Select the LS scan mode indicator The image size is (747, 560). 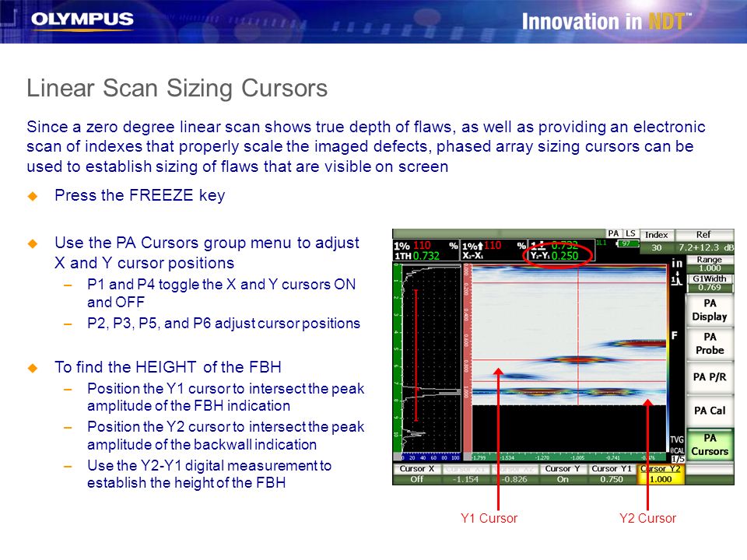click(x=630, y=233)
